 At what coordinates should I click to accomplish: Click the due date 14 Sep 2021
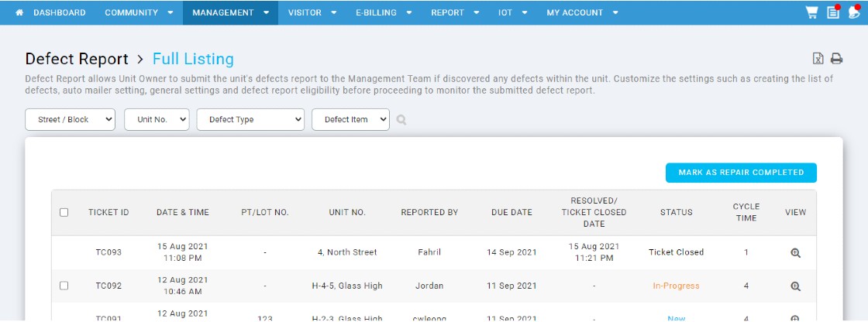(511, 252)
